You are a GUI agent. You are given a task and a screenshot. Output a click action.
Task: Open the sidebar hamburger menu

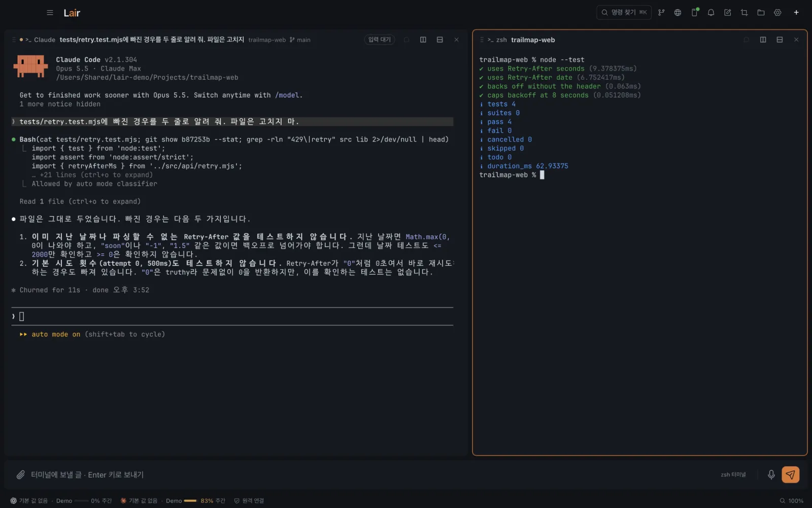[x=50, y=13]
